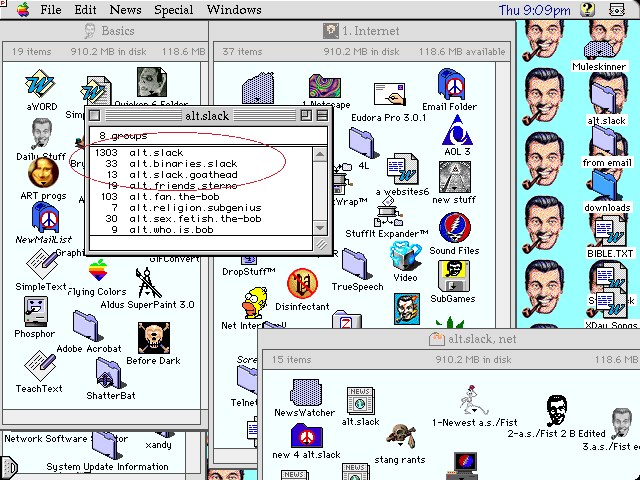Open the Apple menu
The height and width of the screenshot is (480, 640).
(23, 10)
